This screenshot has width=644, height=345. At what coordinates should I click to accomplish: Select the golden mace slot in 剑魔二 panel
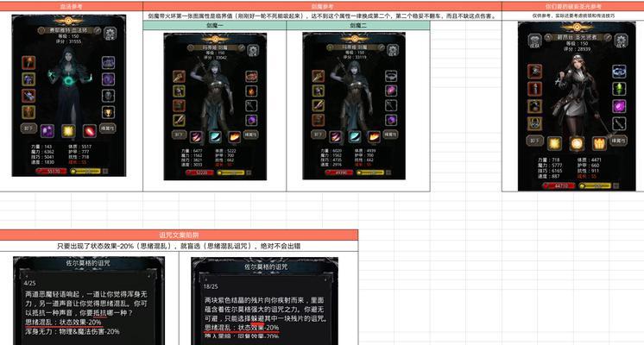pos(318,76)
